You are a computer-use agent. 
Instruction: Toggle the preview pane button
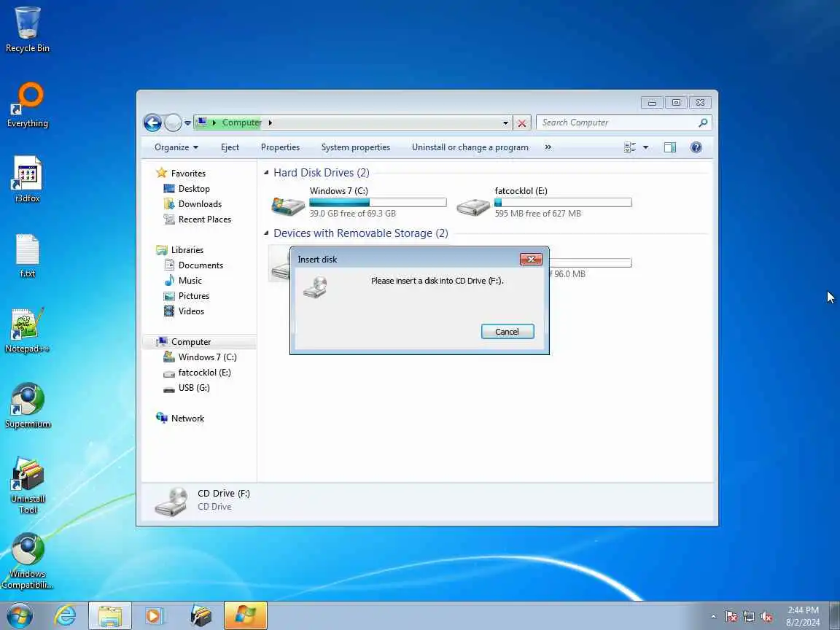[x=670, y=147]
